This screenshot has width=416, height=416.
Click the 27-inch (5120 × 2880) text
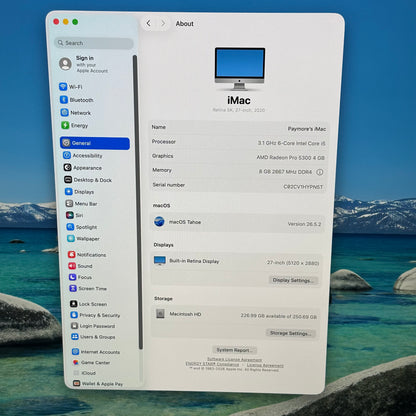click(x=293, y=263)
